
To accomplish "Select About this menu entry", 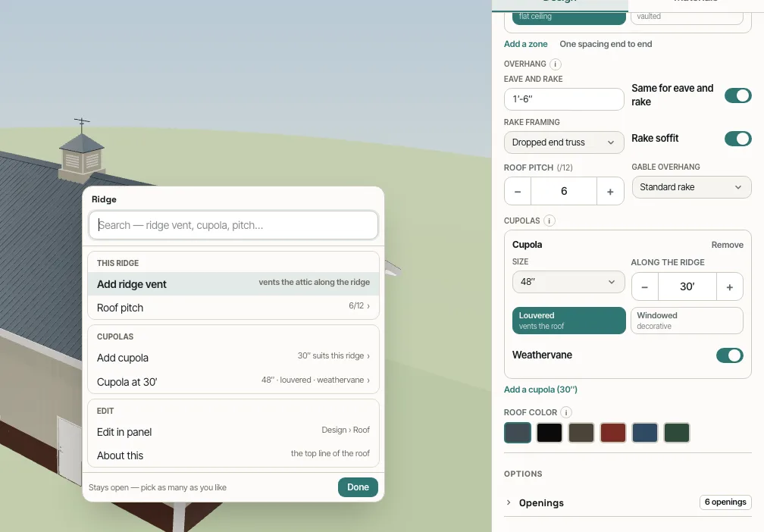I will tap(233, 455).
